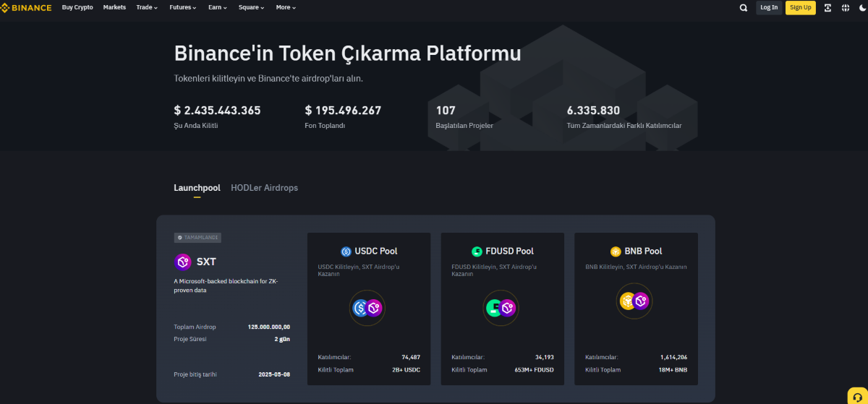Click the Binance'in Token Çıkarma Platformu heading
The width and height of the screenshot is (868, 404).
point(347,53)
